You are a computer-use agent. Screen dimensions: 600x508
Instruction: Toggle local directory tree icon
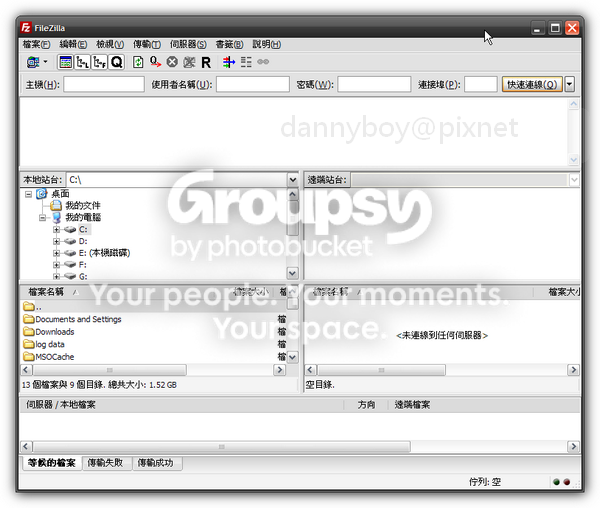[x=82, y=62]
